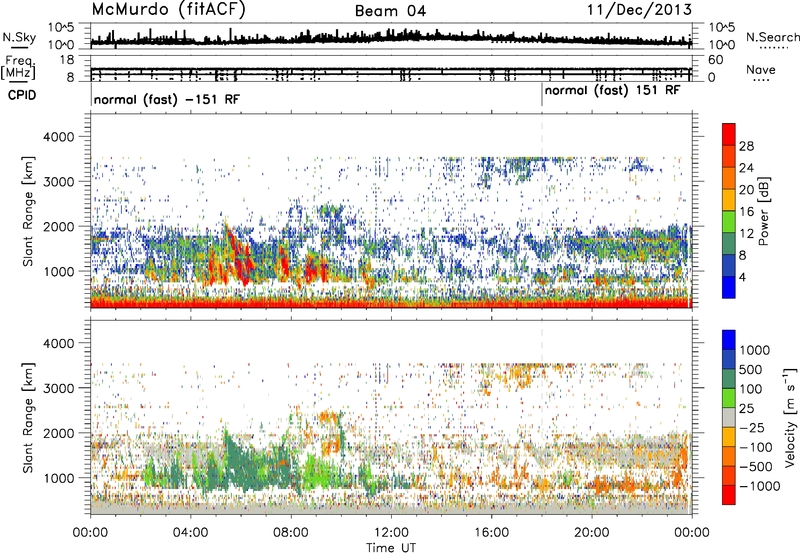The height and width of the screenshot is (554, 800).
Task: Click the -100 tick on Velocity colorbar
Action: click(x=756, y=447)
